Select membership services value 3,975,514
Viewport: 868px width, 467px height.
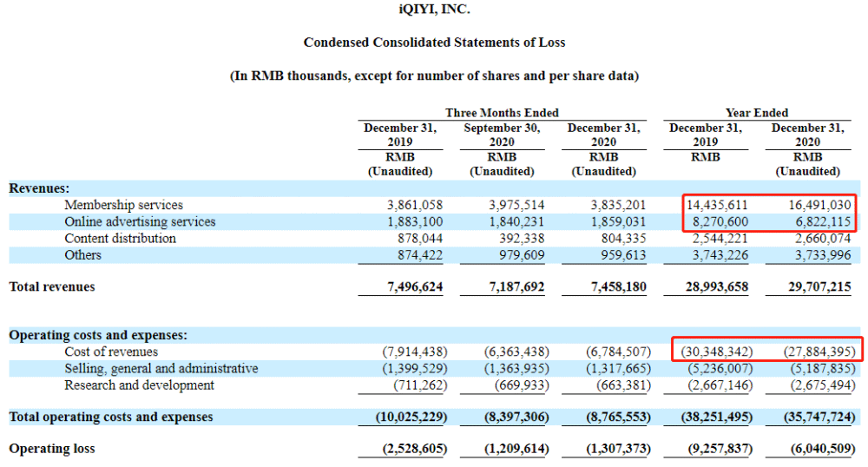[516, 205]
